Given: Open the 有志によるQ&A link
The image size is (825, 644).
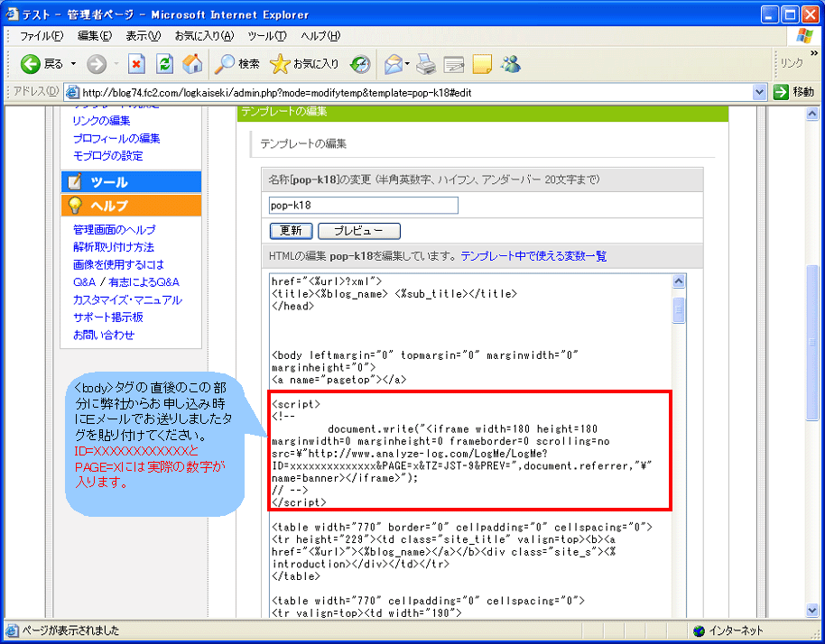Looking at the screenshot, I should (x=144, y=282).
